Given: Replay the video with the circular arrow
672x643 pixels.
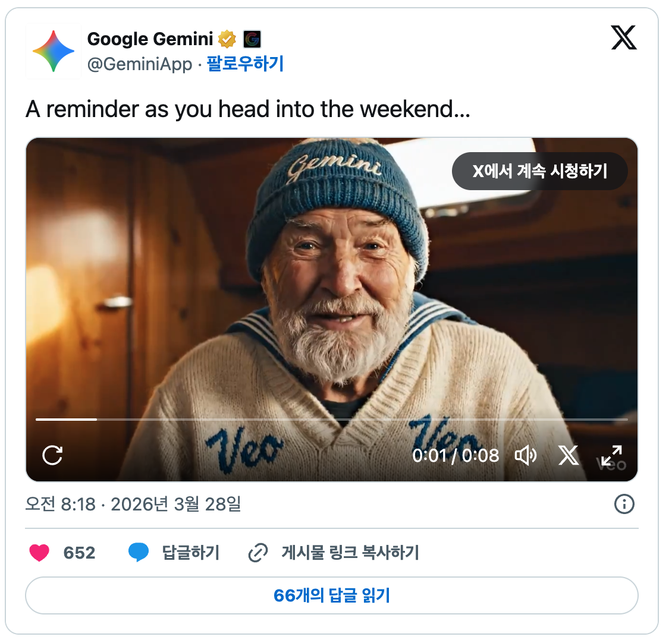Looking at the screenshot, I should [x=52, y=455].
